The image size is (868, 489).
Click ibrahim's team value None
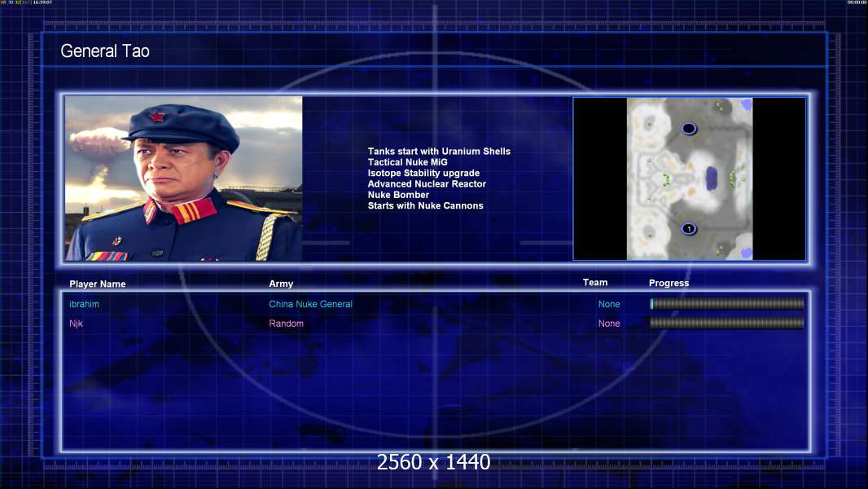click(609, 304)
